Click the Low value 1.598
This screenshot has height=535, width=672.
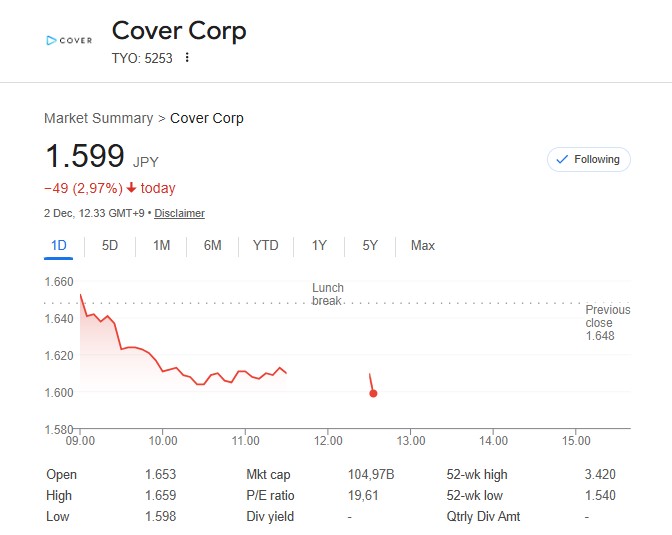(x=160, y=516)
